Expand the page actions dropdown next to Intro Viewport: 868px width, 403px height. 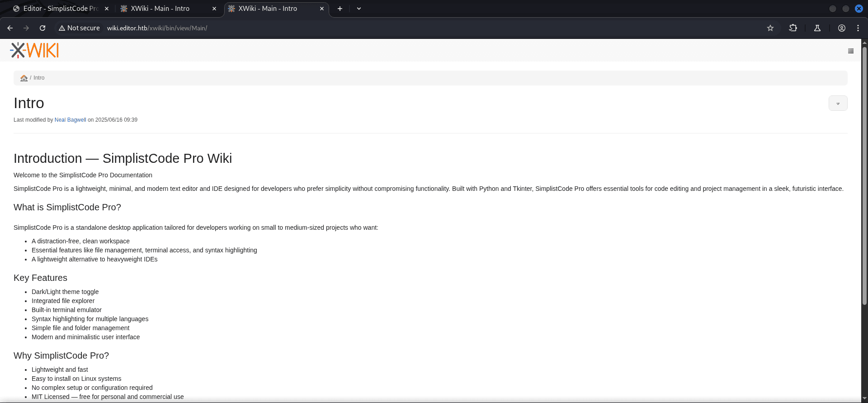coord(838,103)
